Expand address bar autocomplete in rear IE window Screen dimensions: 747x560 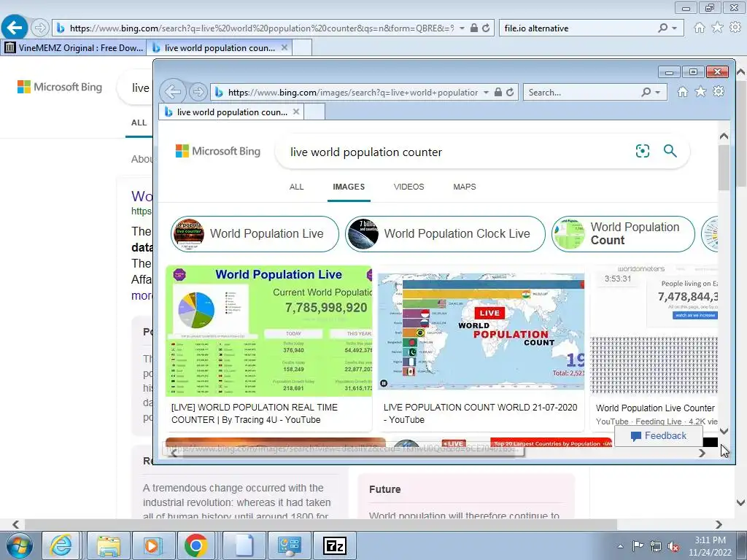click(462, 28)
